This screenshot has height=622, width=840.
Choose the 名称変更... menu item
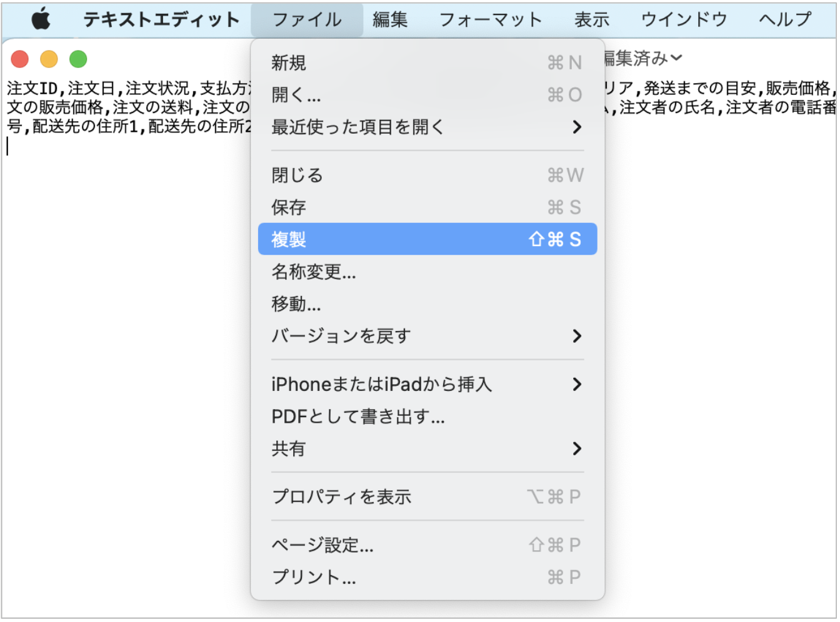427,272
